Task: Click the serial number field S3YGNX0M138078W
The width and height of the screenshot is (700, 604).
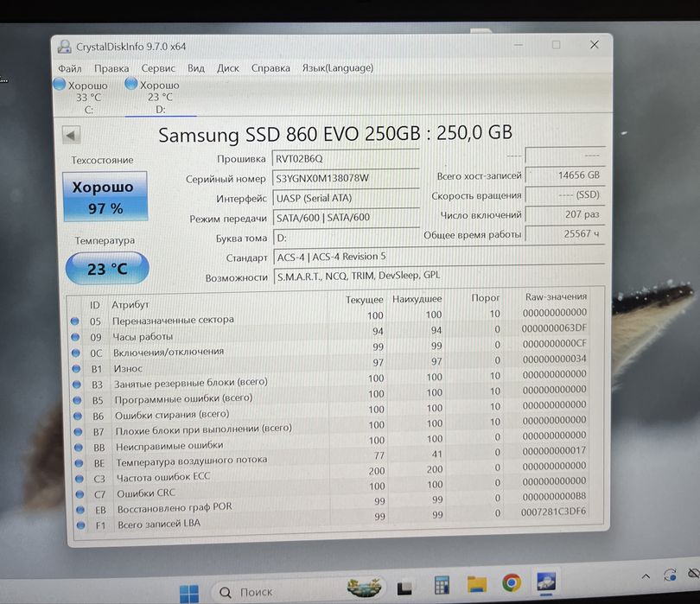Action: [346, 178]
